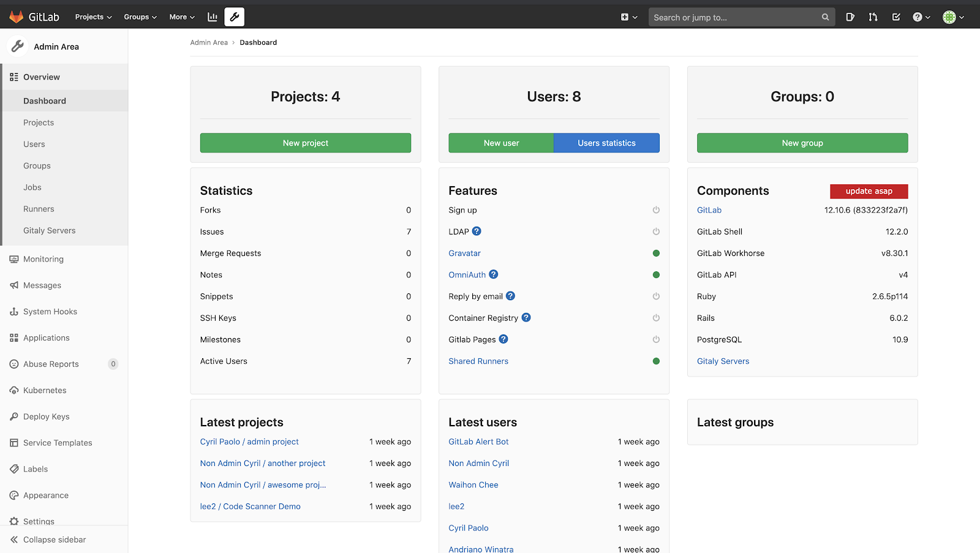The height and width of the screenshot is (553, 980).
Task: Click the Service Templates icon
Action: (14, 443)
